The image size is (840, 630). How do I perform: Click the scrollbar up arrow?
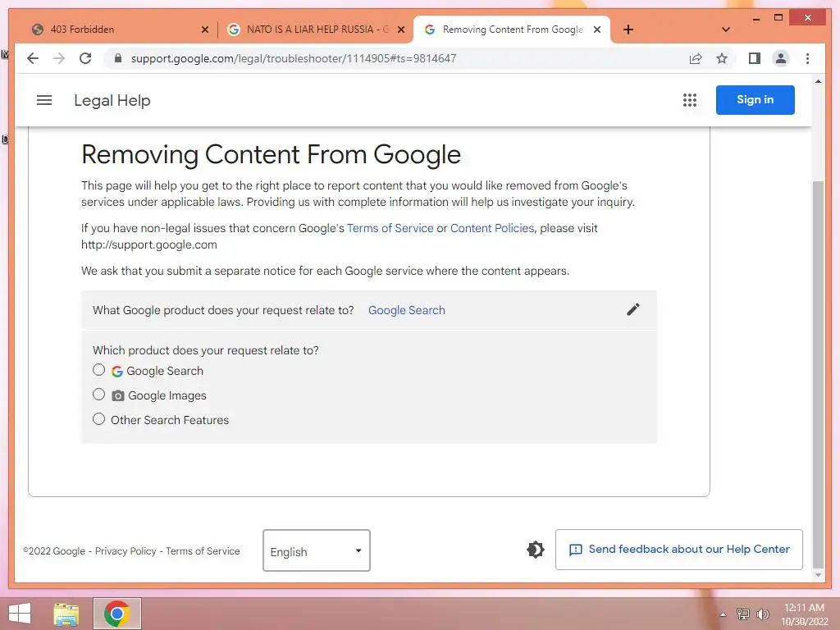point(818,82)
